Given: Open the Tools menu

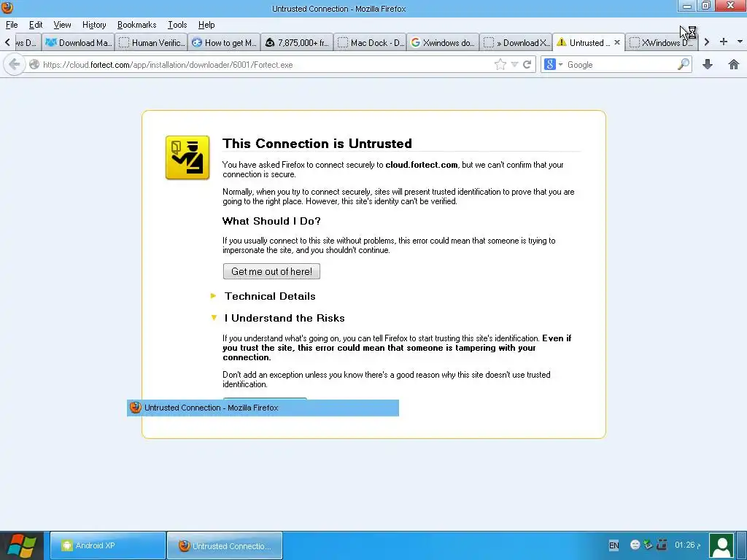Looking at the screenshot, I should [x=177, y=25].
